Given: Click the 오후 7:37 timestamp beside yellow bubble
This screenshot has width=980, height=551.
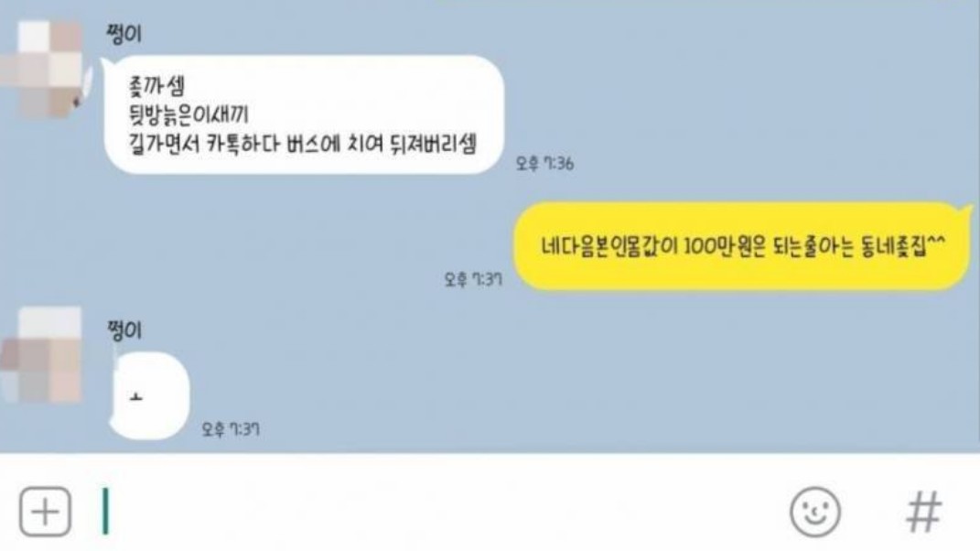Looking at the screenshot, I should 473,279.
